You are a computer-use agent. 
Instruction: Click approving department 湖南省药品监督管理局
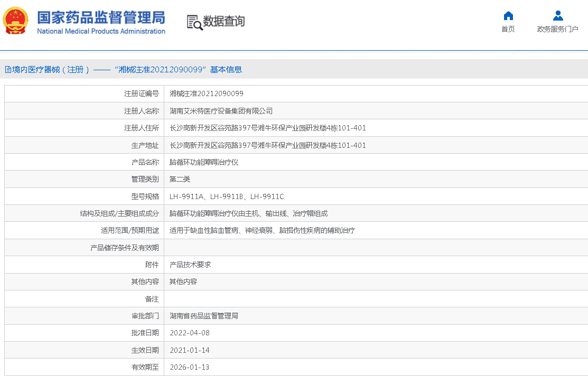(203, 316)
